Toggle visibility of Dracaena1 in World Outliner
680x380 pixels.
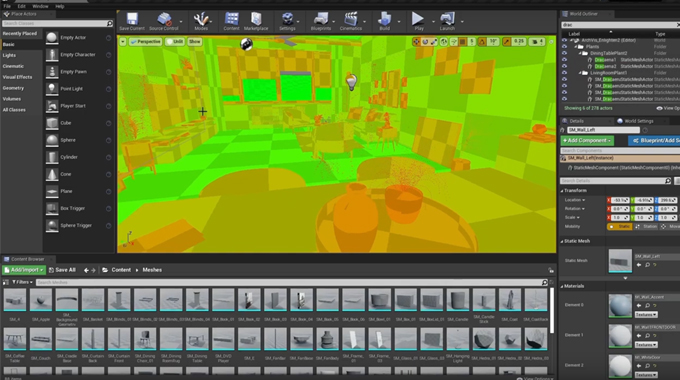click(564, 60)
